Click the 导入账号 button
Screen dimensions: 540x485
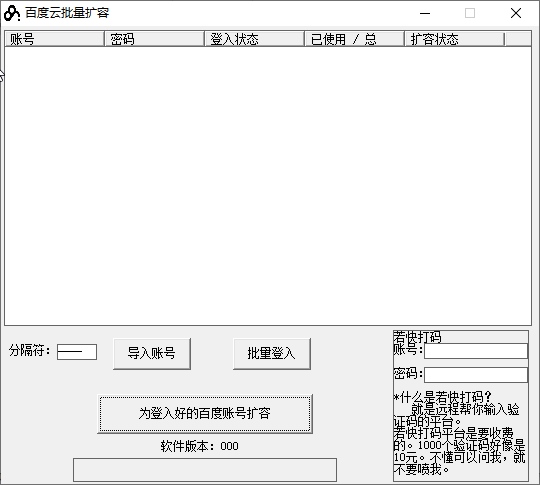pyautogui.click(x=152, y=354)
